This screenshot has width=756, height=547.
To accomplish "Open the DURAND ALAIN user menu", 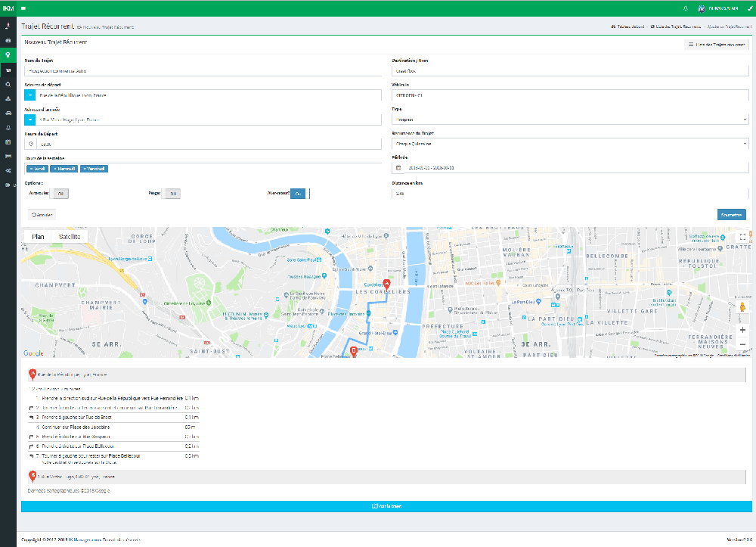I will coord(718,8).
